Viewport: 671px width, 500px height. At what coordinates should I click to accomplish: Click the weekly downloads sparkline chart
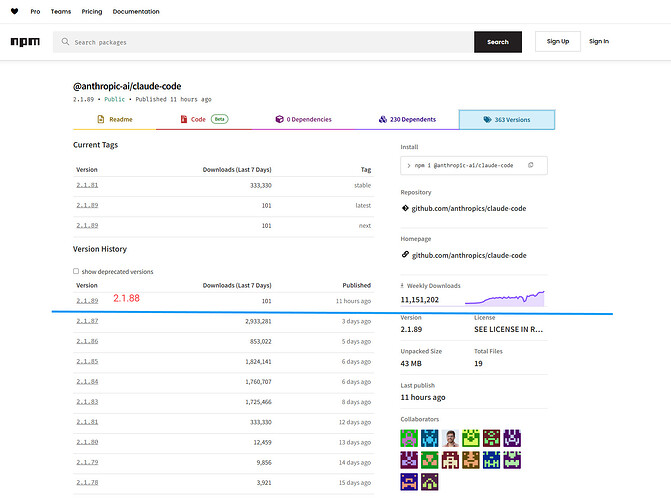505,298
